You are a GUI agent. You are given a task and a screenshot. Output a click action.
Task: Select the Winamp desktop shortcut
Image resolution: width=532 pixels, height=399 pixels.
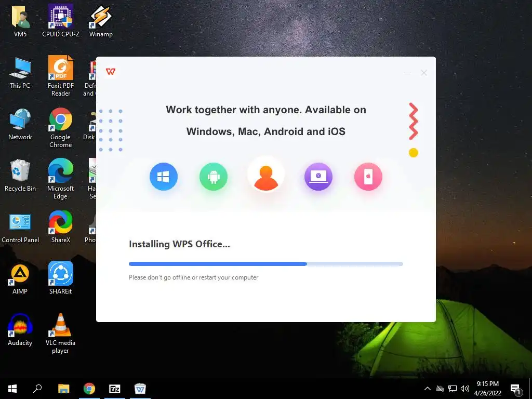coord(101,21)
